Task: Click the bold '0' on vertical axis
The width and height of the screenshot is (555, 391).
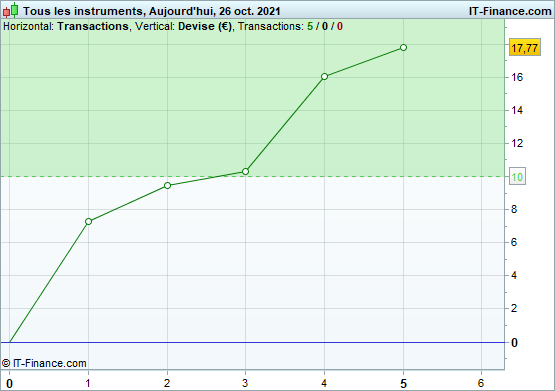Action: coord(514,343)
